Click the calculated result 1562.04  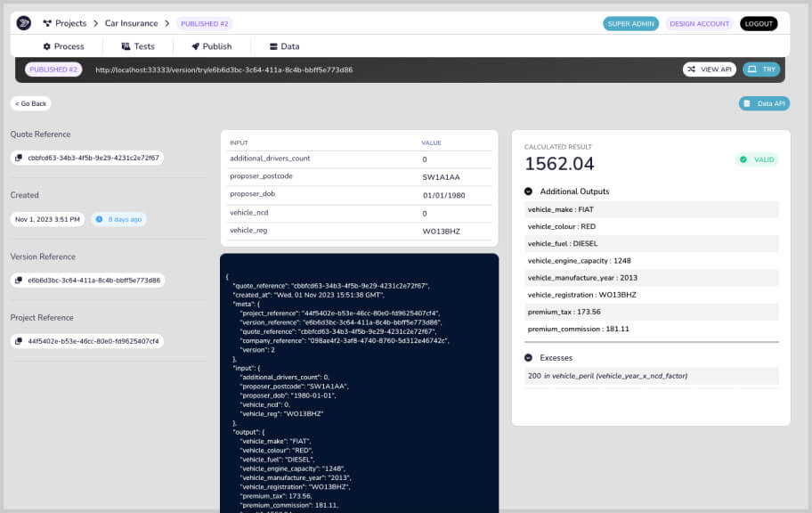coord(559,164)
